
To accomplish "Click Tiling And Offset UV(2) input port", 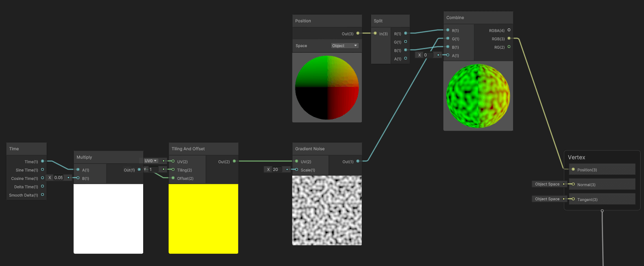I will click(x=173, y=161).
